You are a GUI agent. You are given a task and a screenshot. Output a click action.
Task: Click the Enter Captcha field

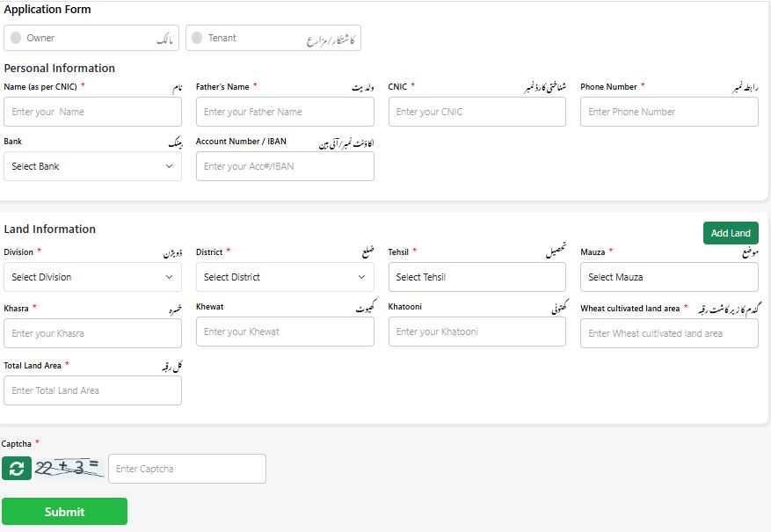pyautogui.click(x=187, y=469)
